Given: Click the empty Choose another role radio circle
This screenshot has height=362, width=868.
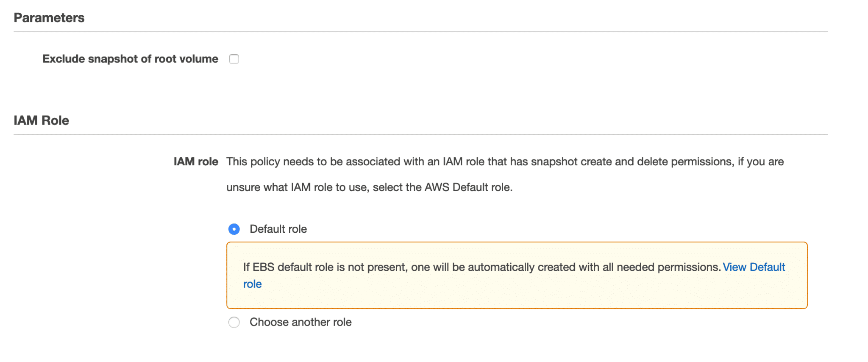Looking at the screenshot, I should pos(234,322).
